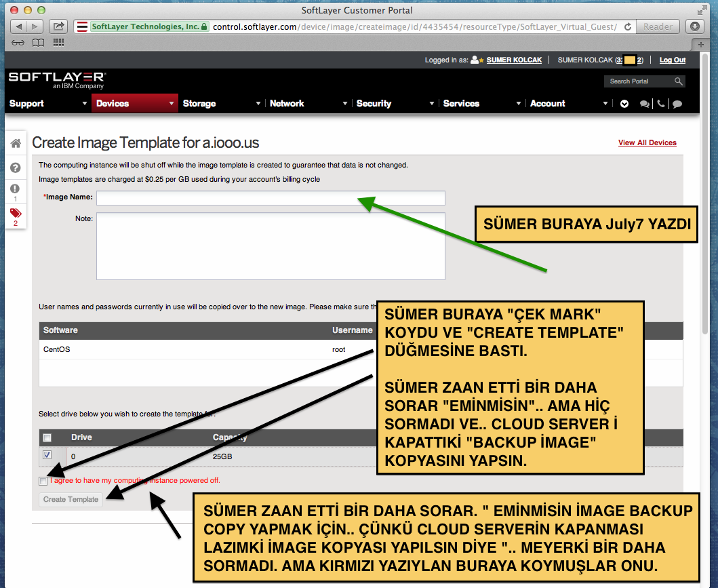The width and height of the screenshot is (718, 588).
Task: Expand the Security dropdown arrow
Action: coord(431,104)
